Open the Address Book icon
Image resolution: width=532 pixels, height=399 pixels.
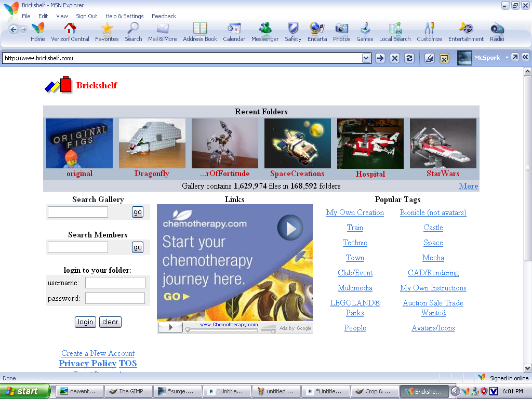pyautogui.click(x=200, y=32)
